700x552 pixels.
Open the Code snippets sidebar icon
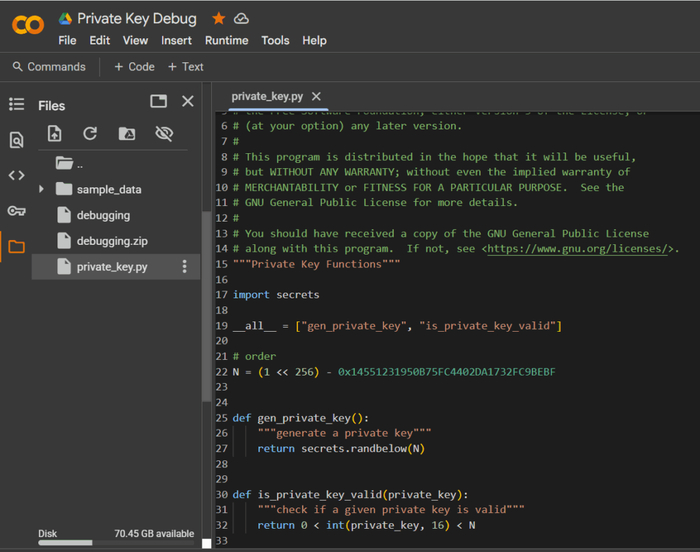pos(16,175)
